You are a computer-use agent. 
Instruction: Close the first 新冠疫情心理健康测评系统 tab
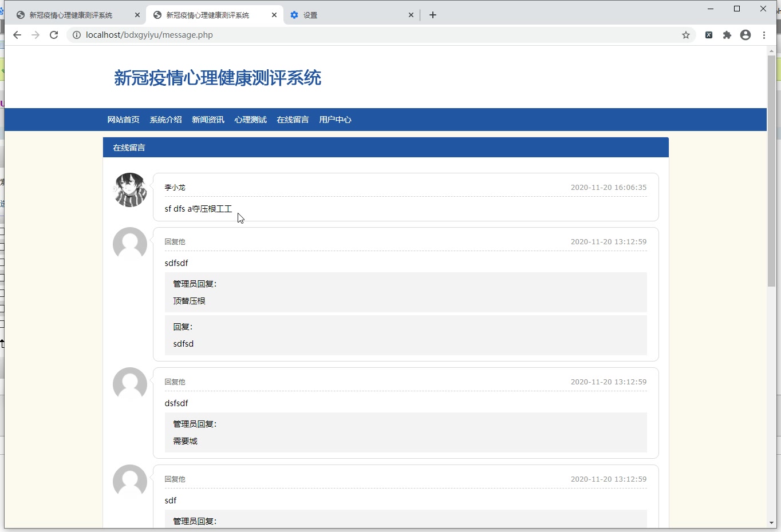[137, 15]
